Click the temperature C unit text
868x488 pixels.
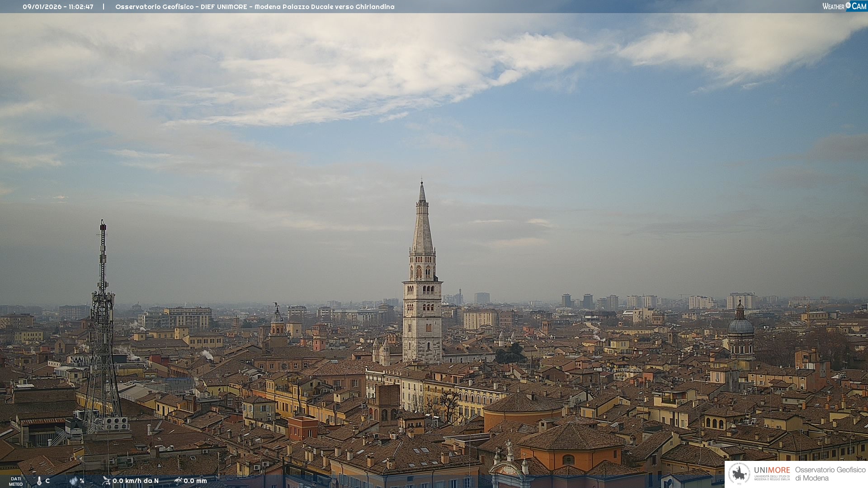coord(47,481)
